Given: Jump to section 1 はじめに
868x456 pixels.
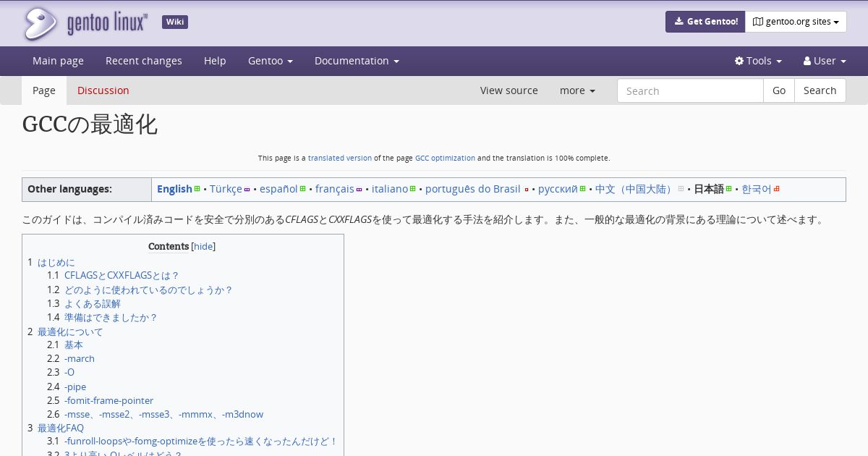Looking at the screenshot, I should pos(56,262).
